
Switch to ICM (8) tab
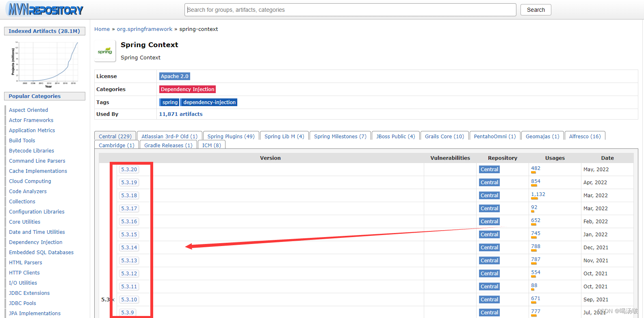pyautogui.click(x=212, y=145)
